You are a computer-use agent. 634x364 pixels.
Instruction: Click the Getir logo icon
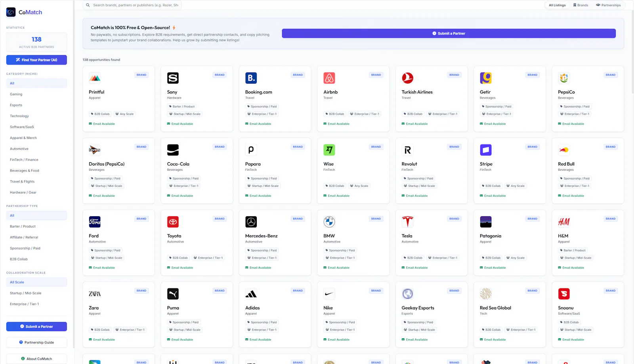pos(486,78)
